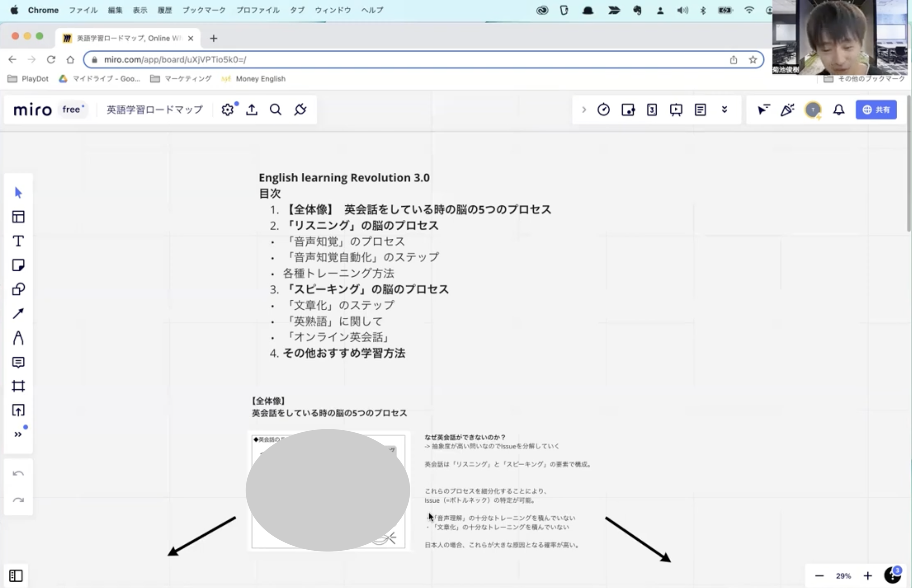Choose the Shapes tool
Viewport: 912px width, 588px height.
(x=18, y=289)
